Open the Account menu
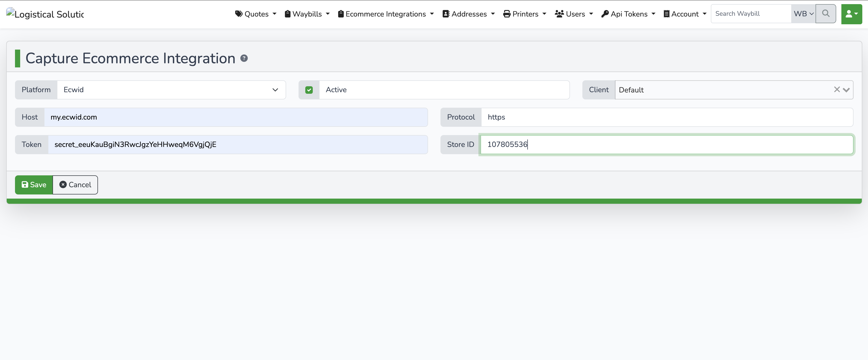868x360 pixels. coord(684,14)
